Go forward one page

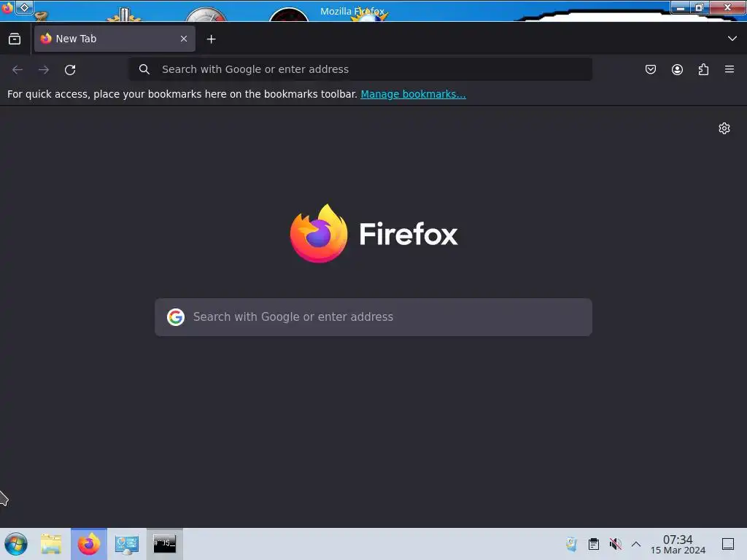tap(44, 69)
